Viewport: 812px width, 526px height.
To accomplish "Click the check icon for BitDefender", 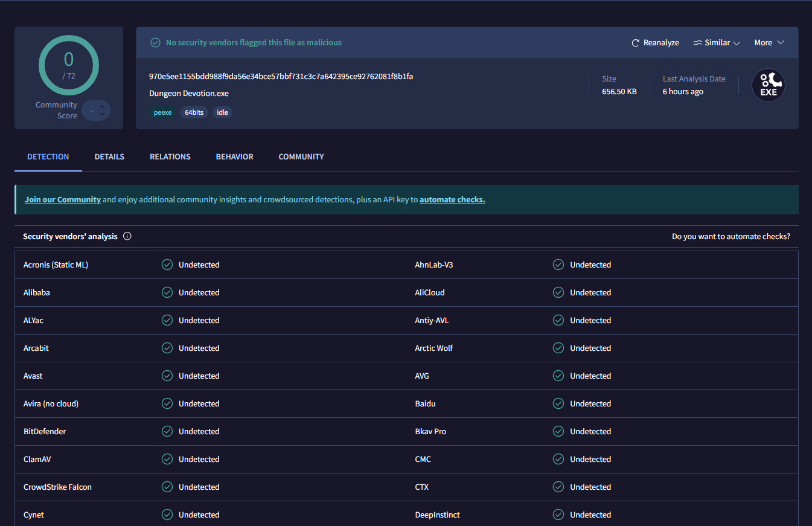I will pyautogui.click(x=167, y=431).
